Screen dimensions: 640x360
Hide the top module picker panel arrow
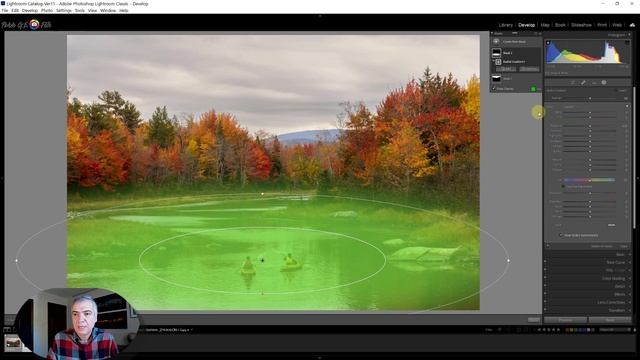click(x=320, y=16)
